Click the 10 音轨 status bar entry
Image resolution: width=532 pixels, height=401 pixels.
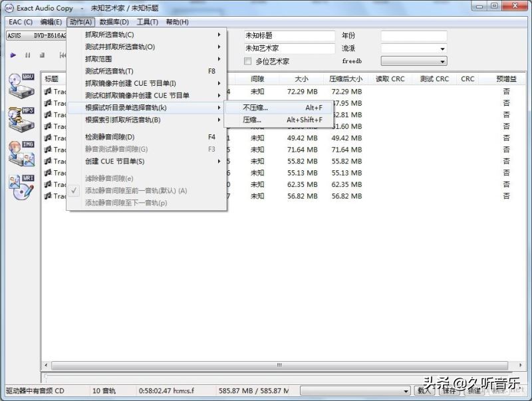click(x=104, y=391)
